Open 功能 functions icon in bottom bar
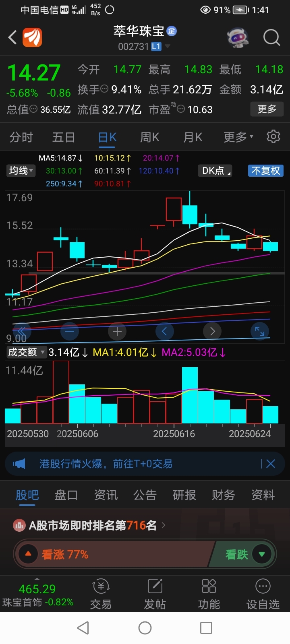 click(x=209, y=594)
